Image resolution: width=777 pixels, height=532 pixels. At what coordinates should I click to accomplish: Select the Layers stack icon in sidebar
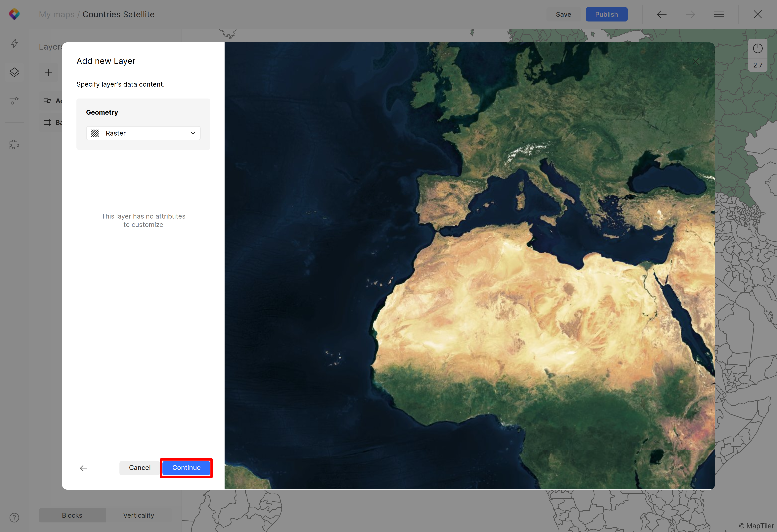(x=14, y=72)
